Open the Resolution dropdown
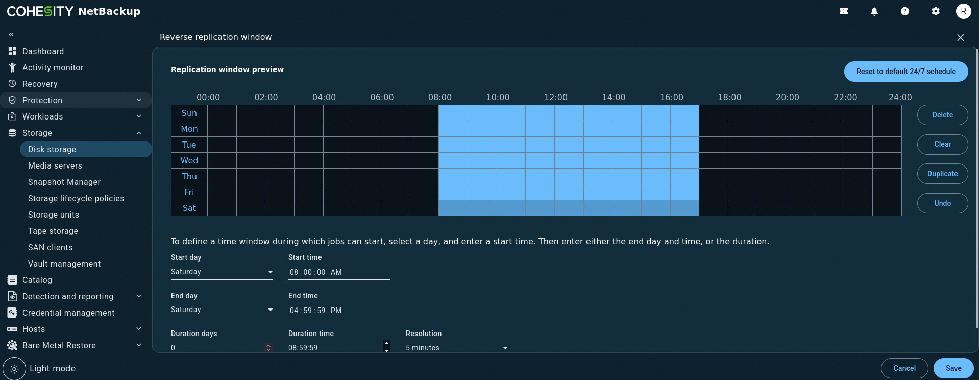Image resolution: width=980 pixels, height=380 pixels. 457,348
